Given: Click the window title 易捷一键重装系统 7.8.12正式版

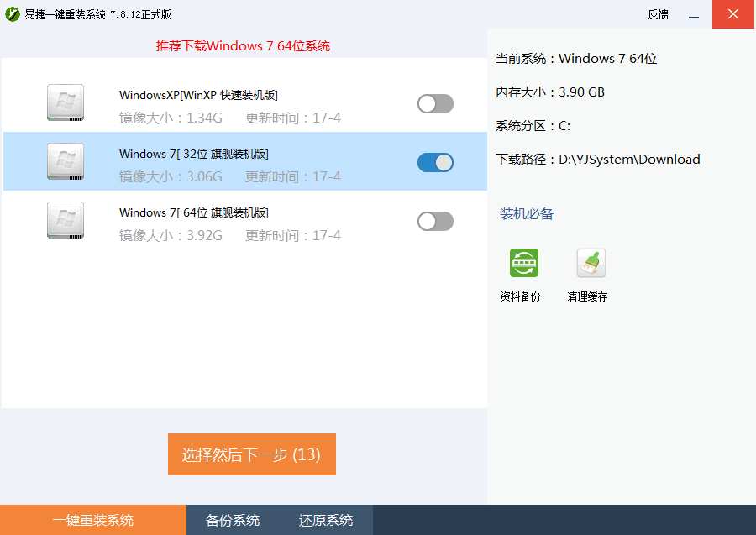Looking at the screenshot, I should (98, 14).
